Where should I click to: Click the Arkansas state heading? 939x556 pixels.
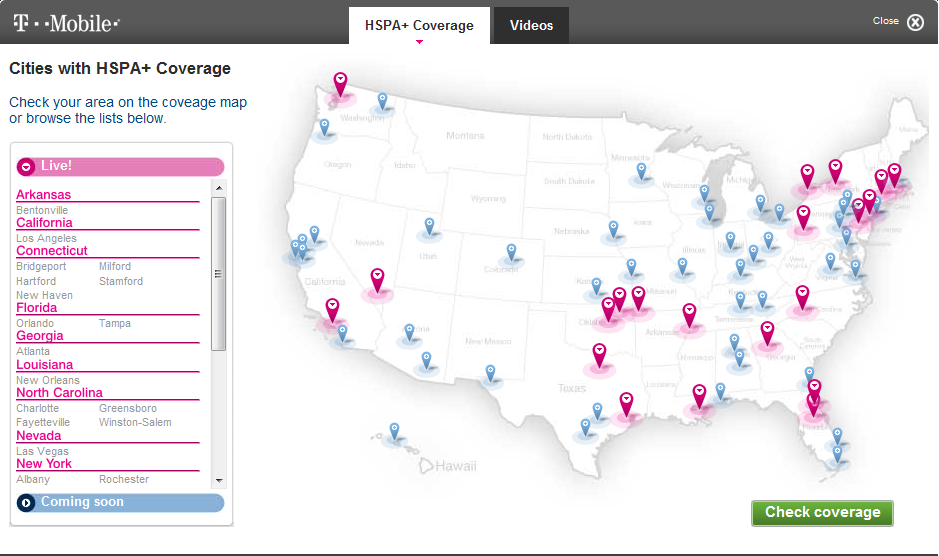[x=44, y=195]
